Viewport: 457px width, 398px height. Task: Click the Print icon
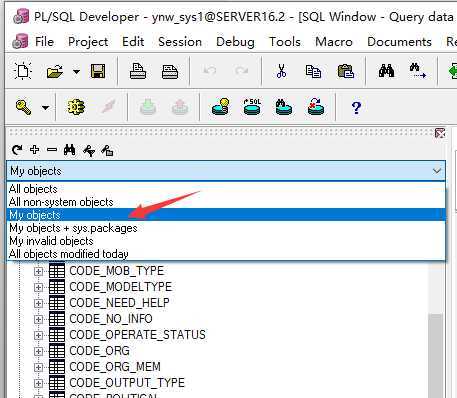(138, 71)
